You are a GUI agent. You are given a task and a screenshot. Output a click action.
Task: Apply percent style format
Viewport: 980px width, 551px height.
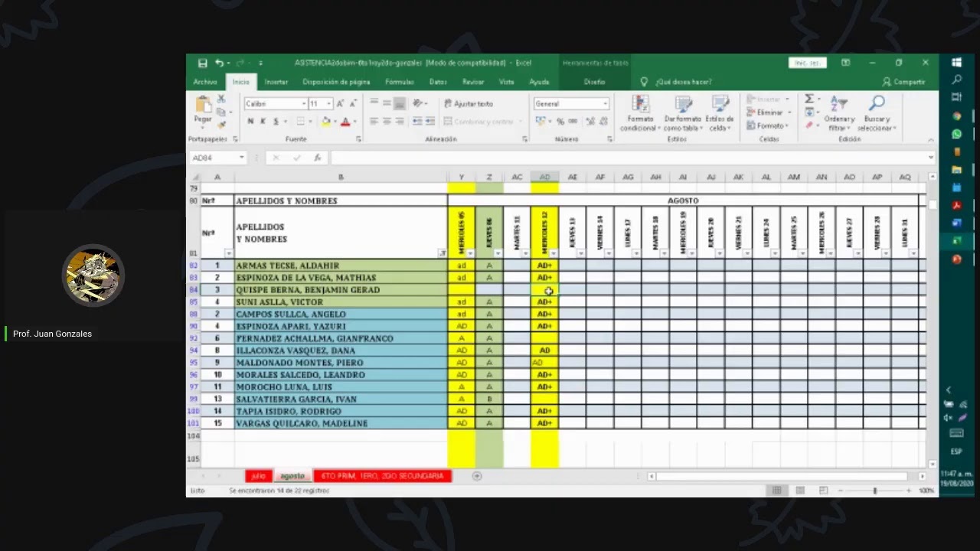[x=560, y=122]
